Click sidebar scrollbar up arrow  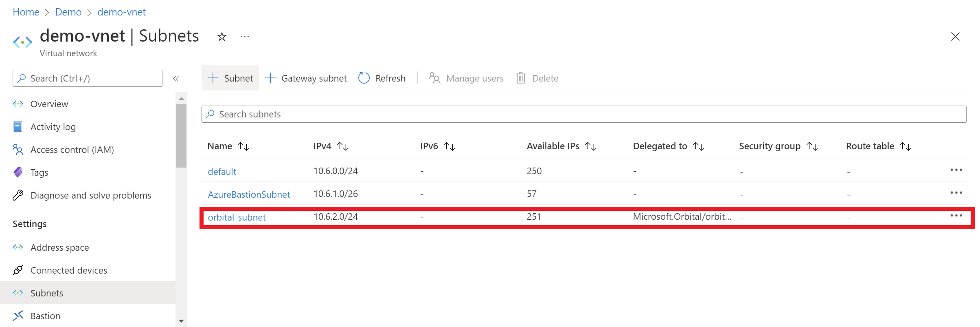182,99
